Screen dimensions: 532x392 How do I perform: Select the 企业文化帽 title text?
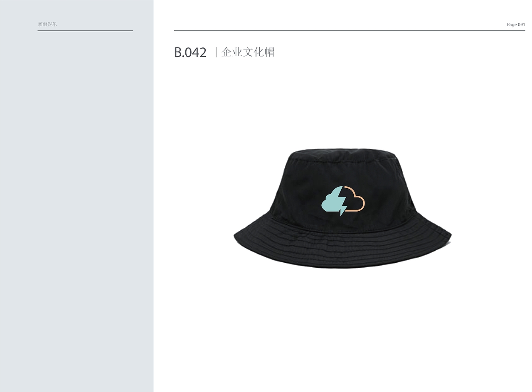pyautogui.click(x=248, y=52)
